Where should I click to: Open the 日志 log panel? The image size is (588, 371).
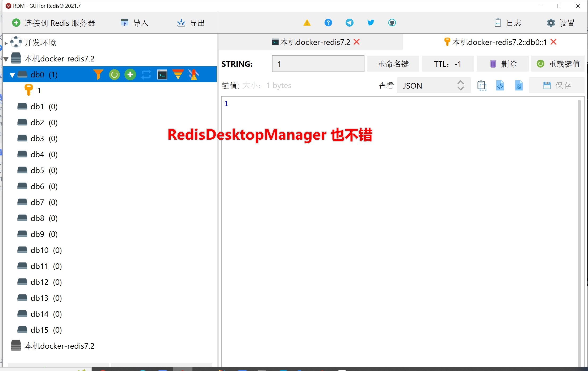pos(508,23)
